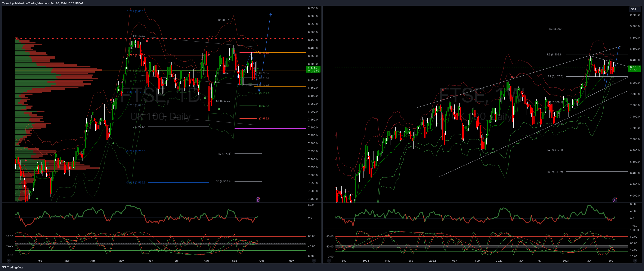Toggle the Z timezone button on the weekly chart
The image size is (644, 271).
pos(329,261)
